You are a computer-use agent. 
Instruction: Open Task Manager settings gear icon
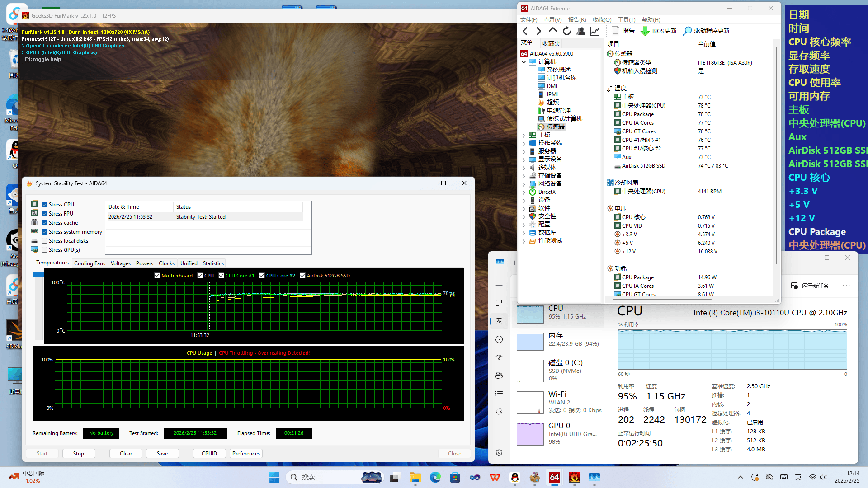(x=499, y=453)
